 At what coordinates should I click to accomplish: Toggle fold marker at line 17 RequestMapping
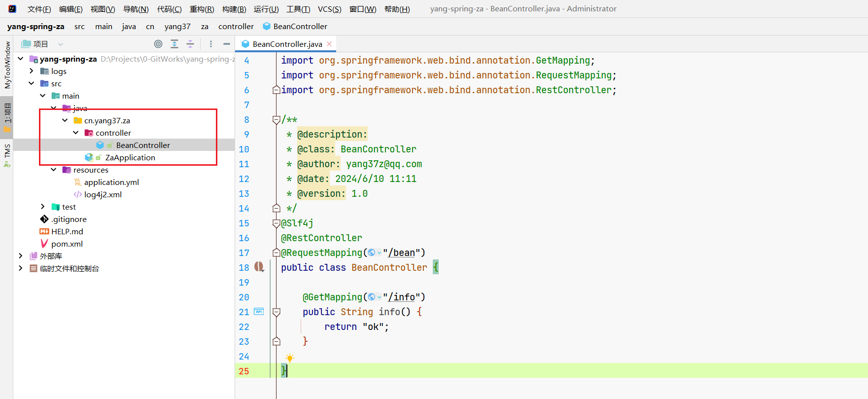[x=277, y=253]
